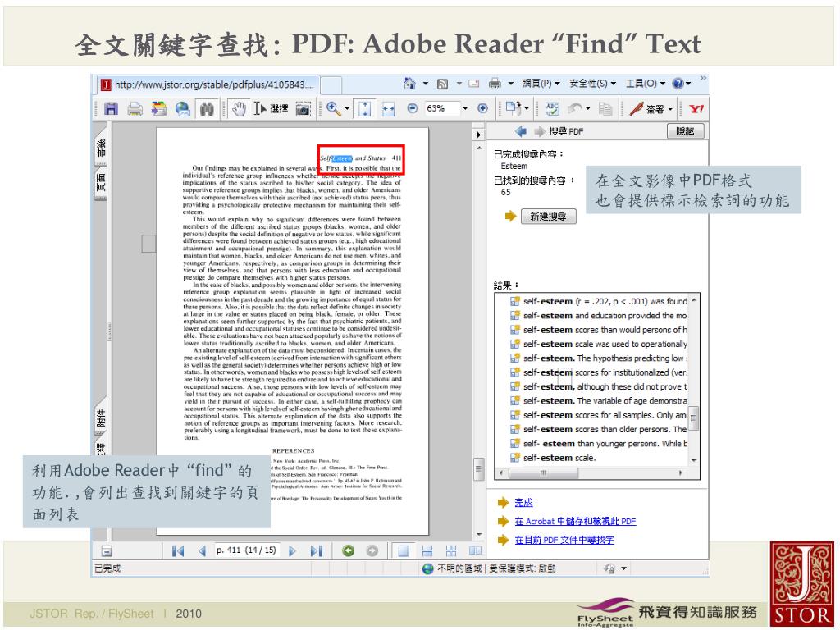Select Facing pages layout view

pyautogui.click(x=475, y=550)
